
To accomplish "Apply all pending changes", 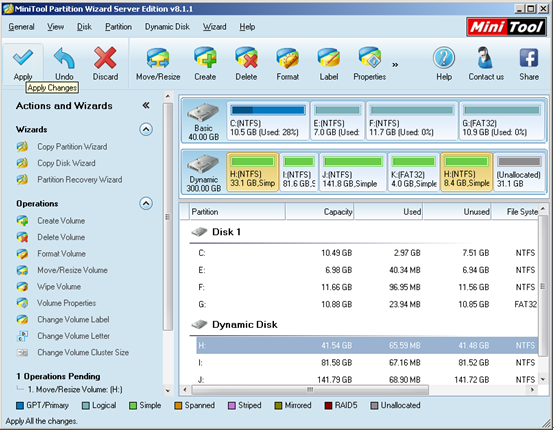I will click(23, 64).
